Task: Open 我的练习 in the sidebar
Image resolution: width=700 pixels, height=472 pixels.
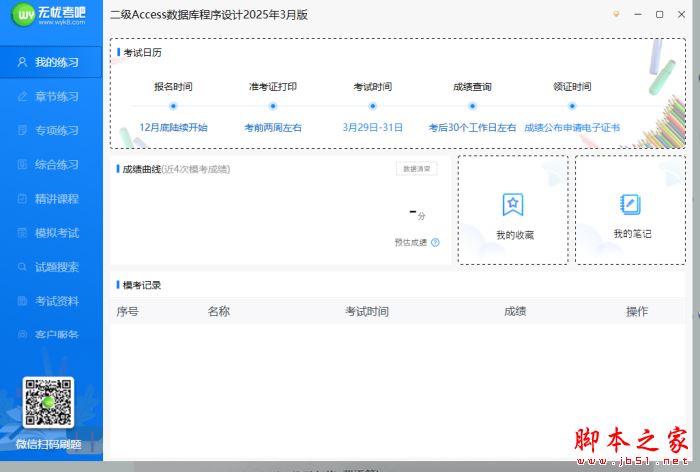Action: tap(51, 62)
